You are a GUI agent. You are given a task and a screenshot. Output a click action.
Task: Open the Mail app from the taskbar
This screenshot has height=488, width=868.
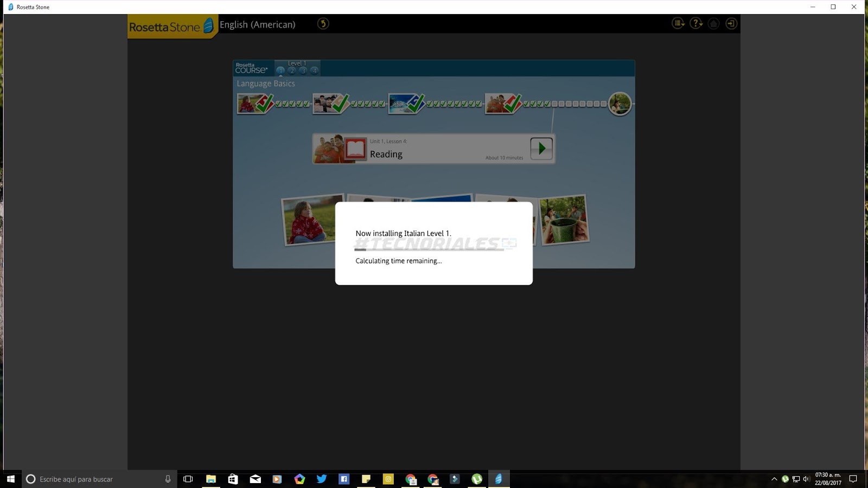click(255, 479)
